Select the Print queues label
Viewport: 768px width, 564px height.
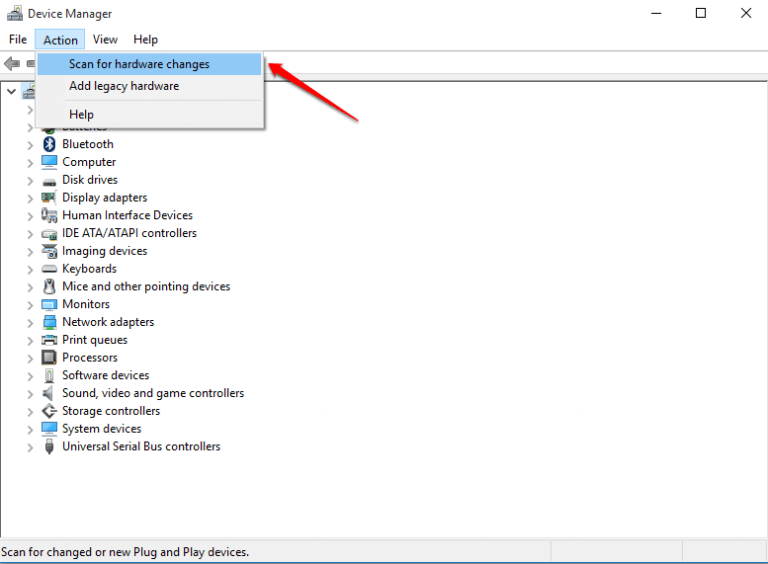tap(95, 340)
